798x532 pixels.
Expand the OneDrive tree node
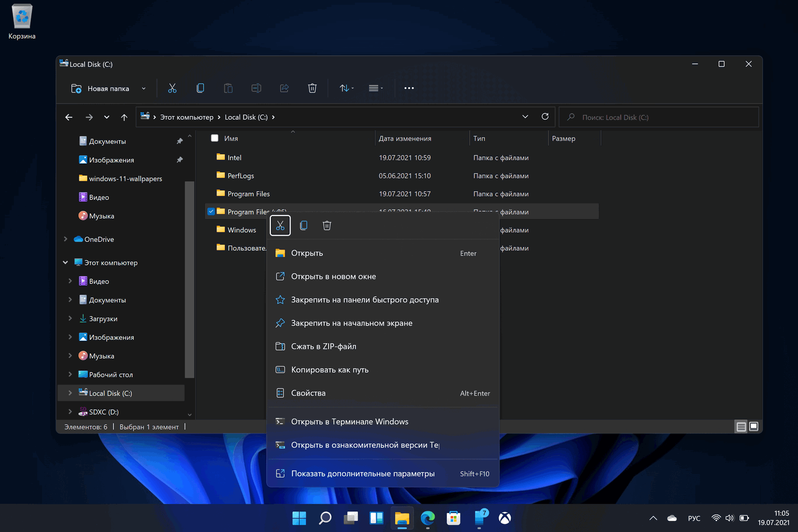[x=65, y=239]
